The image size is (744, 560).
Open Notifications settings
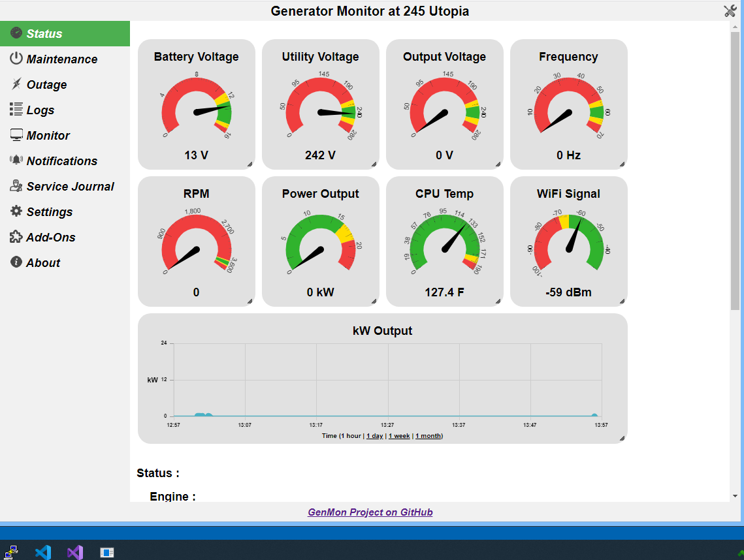(65, 161)
